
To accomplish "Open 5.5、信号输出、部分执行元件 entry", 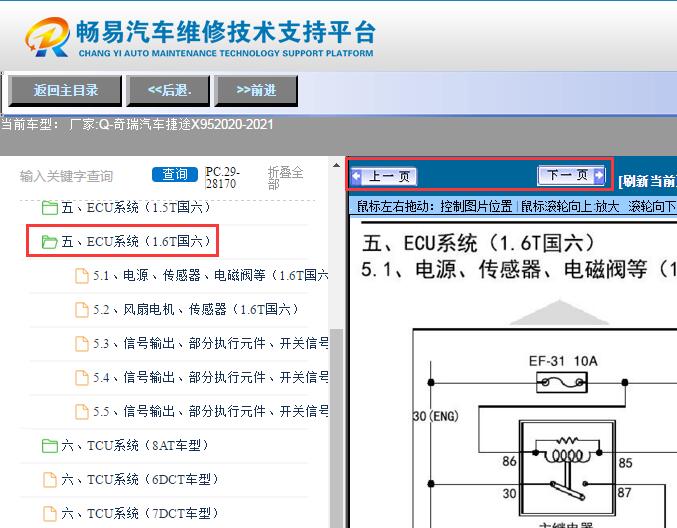I will 211,411.
